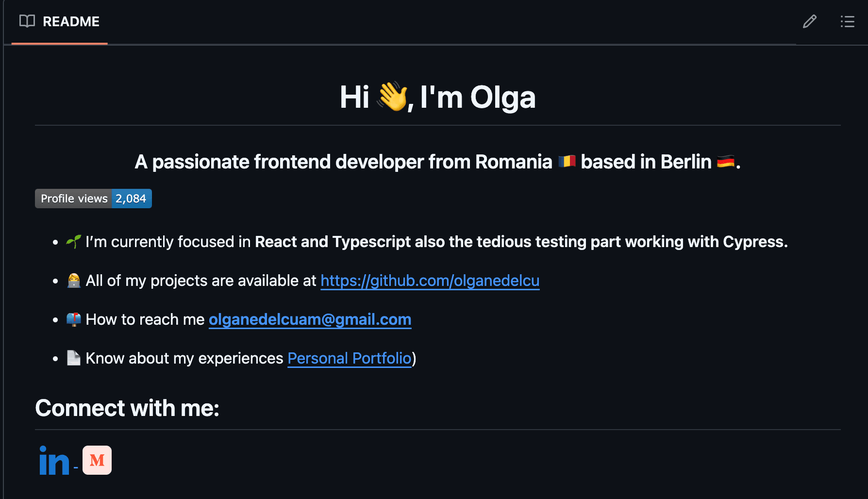
Task: Click the technologist emoji near projects line
Action: coord(74,281)
